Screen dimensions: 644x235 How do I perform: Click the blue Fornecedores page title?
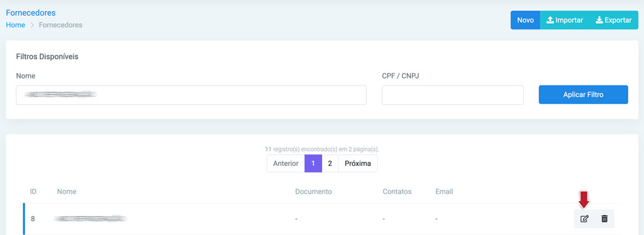(x=30, y=13)
